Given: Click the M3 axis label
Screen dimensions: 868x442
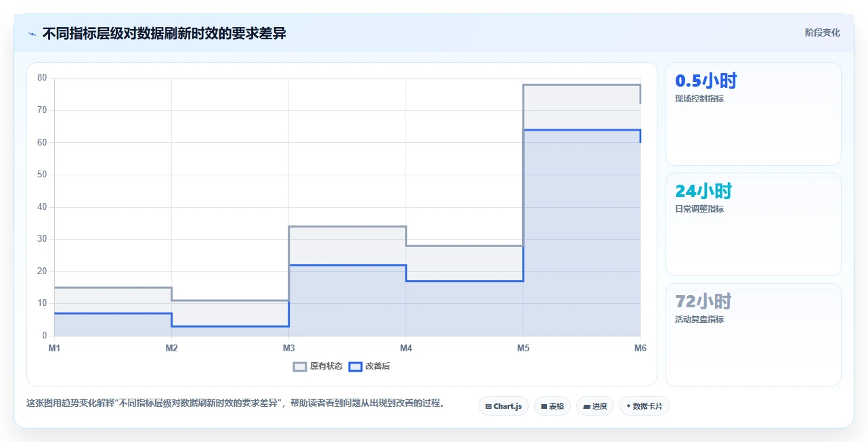Looking at the screenshot, I should click(289, 348).
